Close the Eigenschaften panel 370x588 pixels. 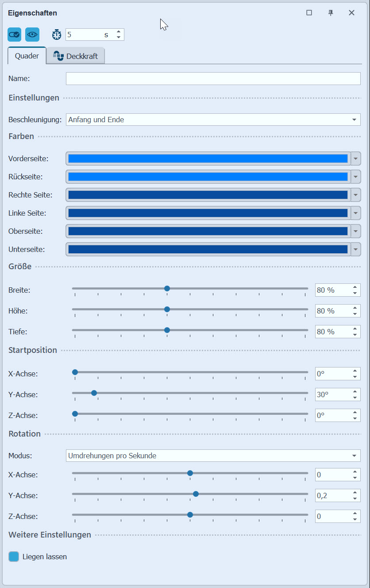pos(351,13)
